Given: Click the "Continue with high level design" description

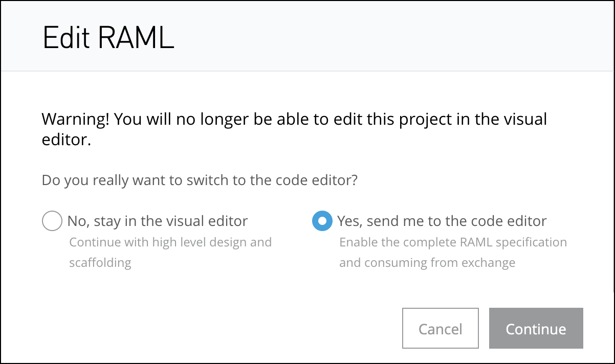Looking at the screenshot, I should [170, 242].
